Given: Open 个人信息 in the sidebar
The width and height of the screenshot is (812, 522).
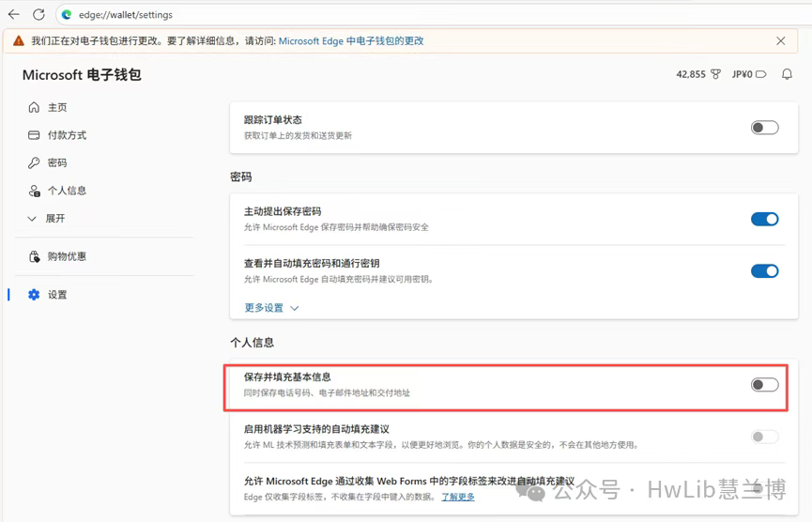Looking at the screenshot, I should (68, 191).
